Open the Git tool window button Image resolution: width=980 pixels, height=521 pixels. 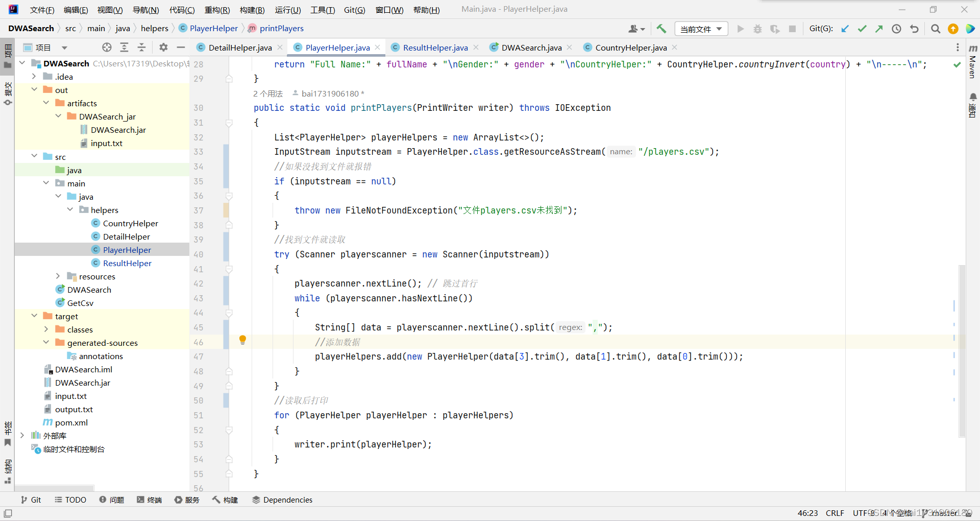point(31,500)
